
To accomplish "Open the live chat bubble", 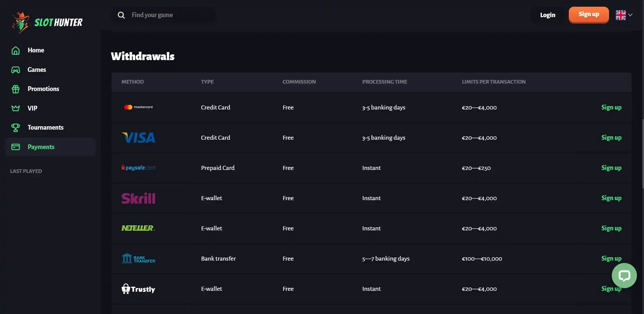I will pyautogui.click(x=624, y=276).
